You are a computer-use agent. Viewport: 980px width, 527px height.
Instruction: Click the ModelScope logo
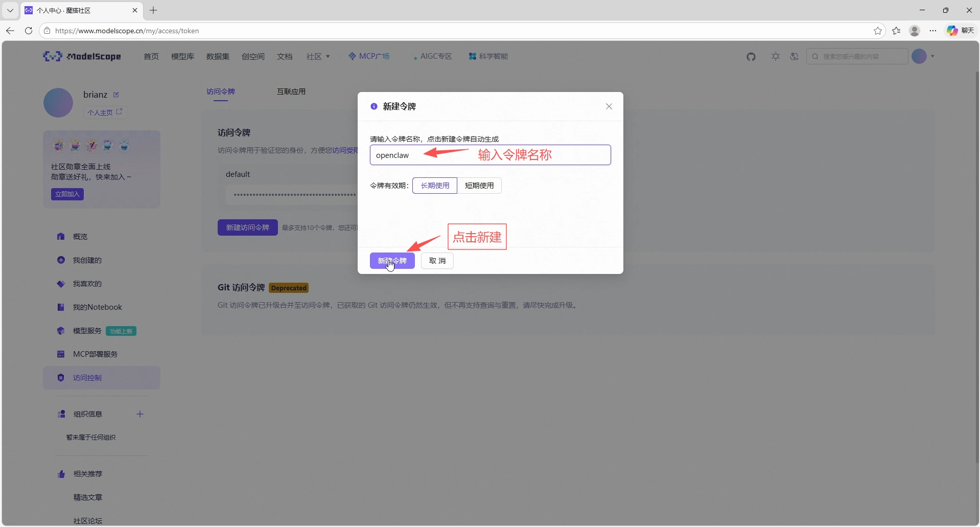82,56
